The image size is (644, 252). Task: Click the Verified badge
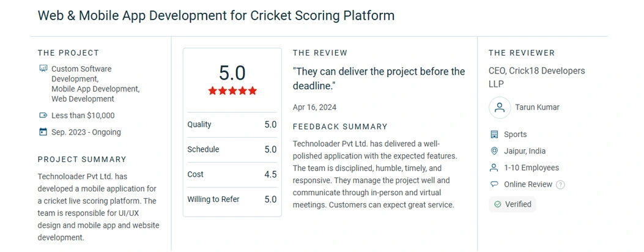coord(512,204)
